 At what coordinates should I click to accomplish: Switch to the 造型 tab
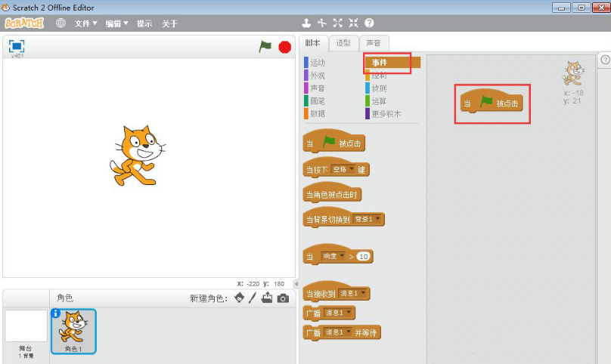(343, 43)
